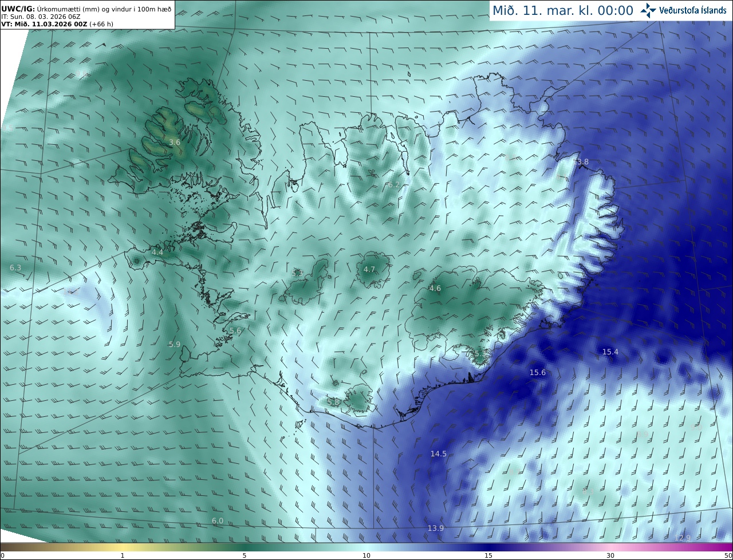This screenshot has height=560, width=733.
Task: Click the 0 tick on the colour scale
Action: [x=2, y=555]
